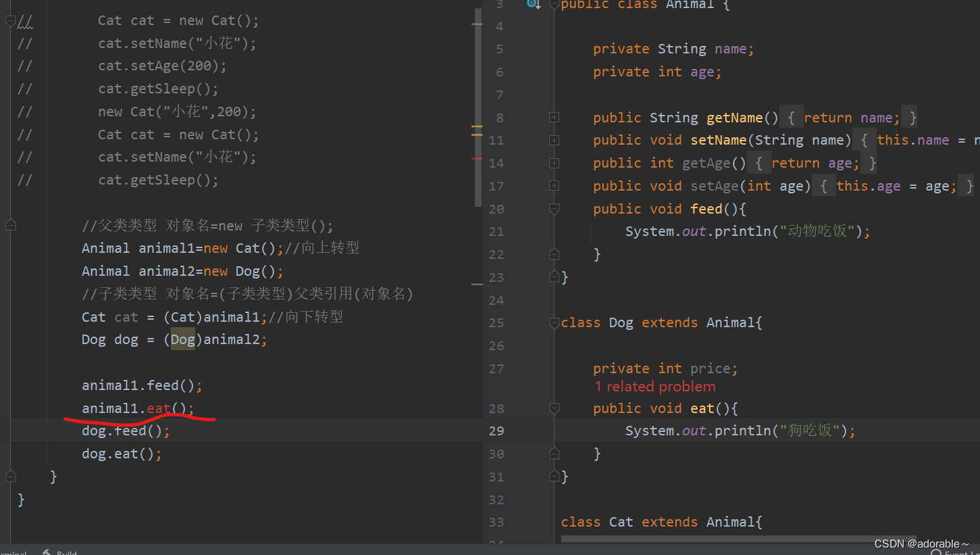This screenshot has width=980, height=555.
Task: Click the '//向下转型' comment
Action: [x=306, y=317]
